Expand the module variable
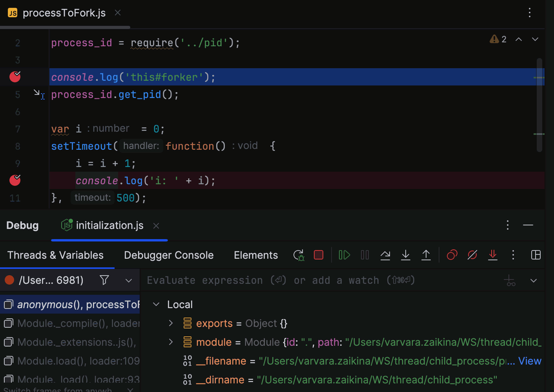This screenshot has height=392, width=554. (x=170, y=342)
